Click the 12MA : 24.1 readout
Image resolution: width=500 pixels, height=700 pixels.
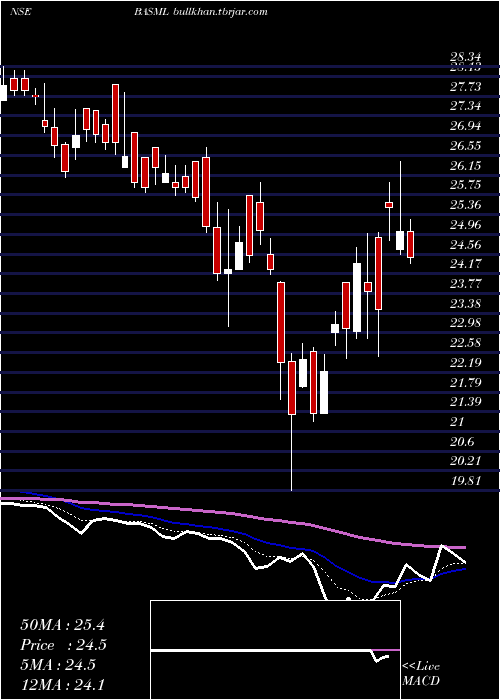62,685
